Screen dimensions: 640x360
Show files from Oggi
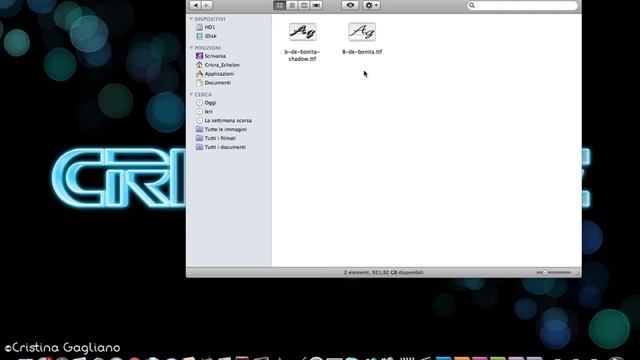pos(206,103)
